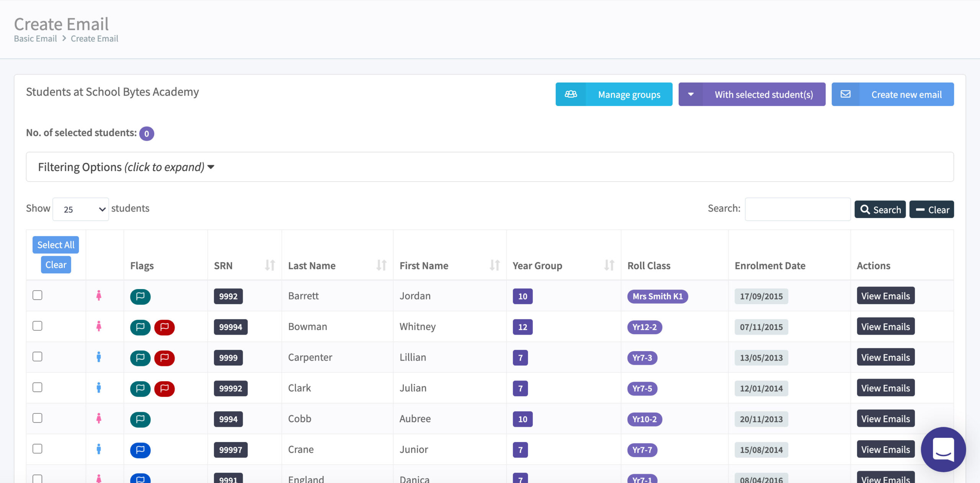980x483 pixels.
Task: Tick the checkbox for Cobb Aubree
Action: click(x=37, y=418)
